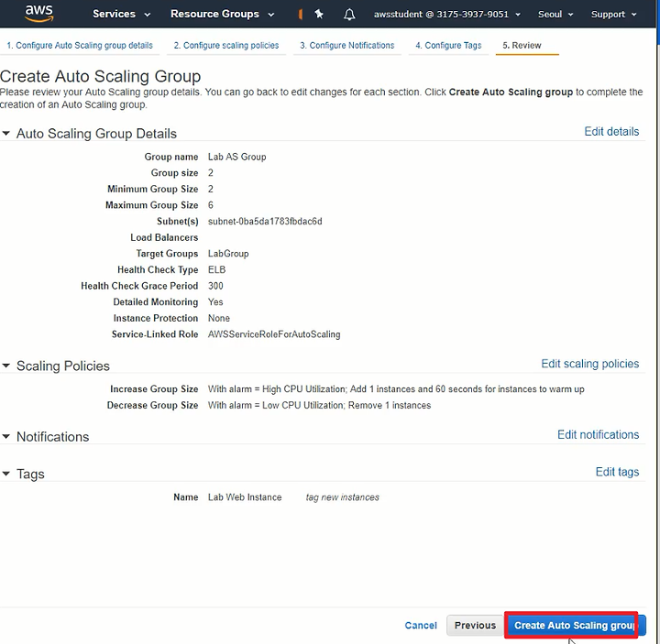Click the Edit notifications link

tap(598, 434)
